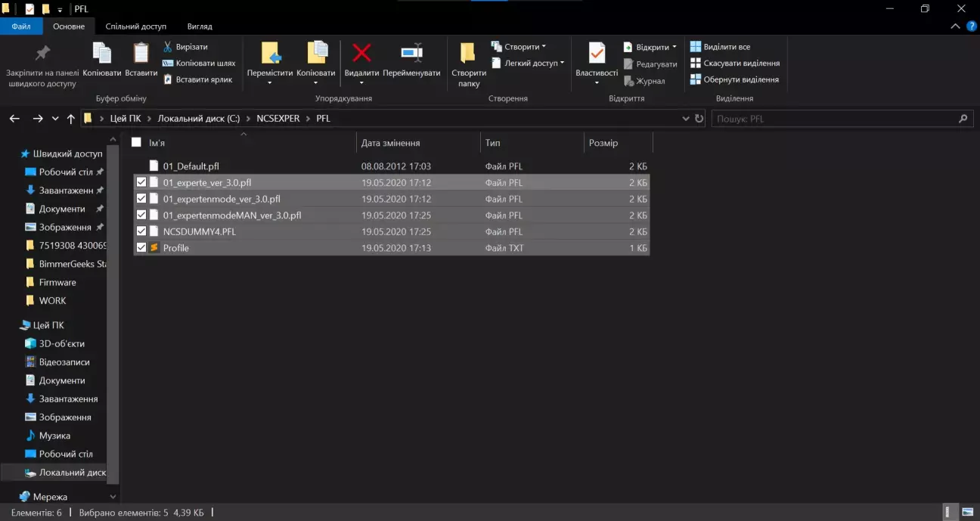
Task: Open Відкрити dropdown arrow
Action: [x=674, y=47]
